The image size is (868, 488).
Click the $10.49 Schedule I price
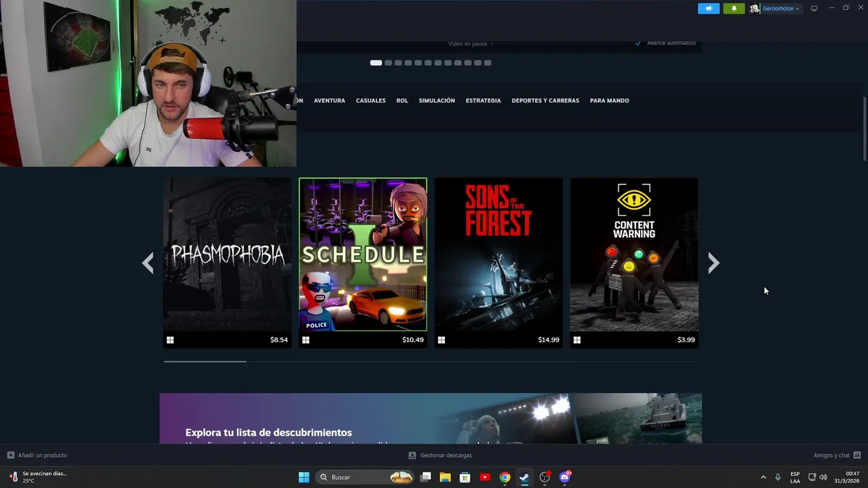point(413,340)
